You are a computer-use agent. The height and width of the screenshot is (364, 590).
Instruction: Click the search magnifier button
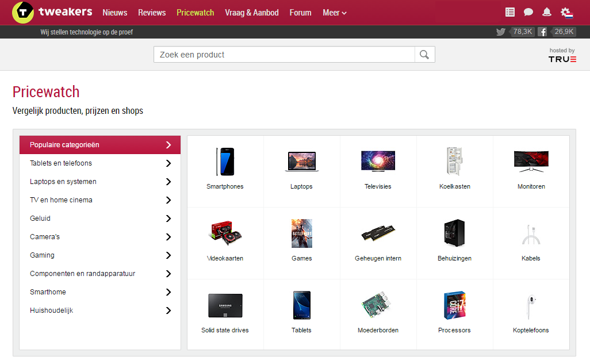point(424,55)
